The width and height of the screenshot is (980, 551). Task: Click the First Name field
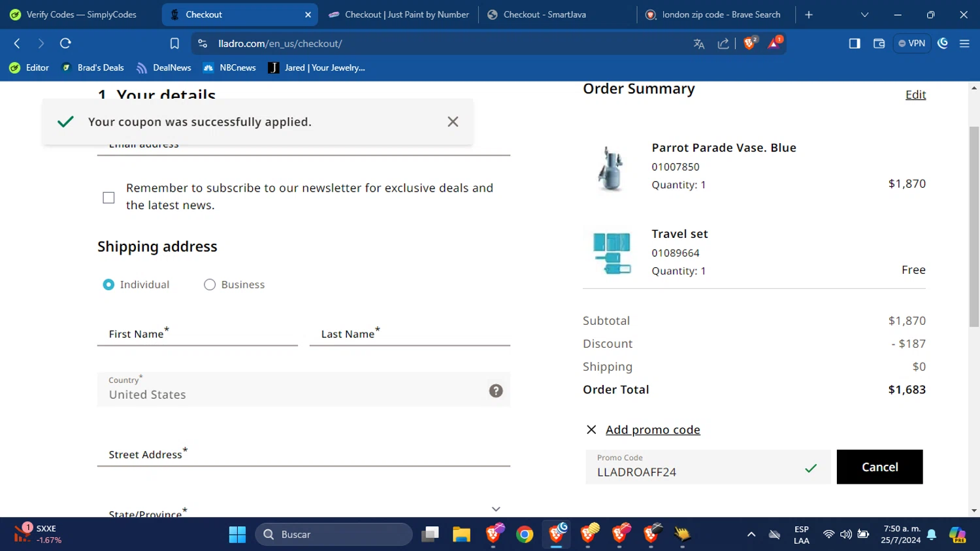[197, 333]
